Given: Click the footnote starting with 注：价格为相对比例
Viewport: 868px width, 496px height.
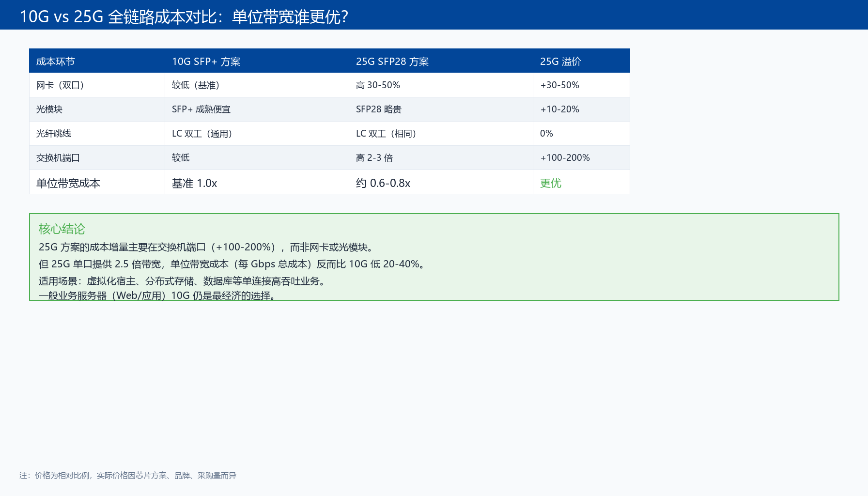Looking at the screenshot, I should coord(128,476).
